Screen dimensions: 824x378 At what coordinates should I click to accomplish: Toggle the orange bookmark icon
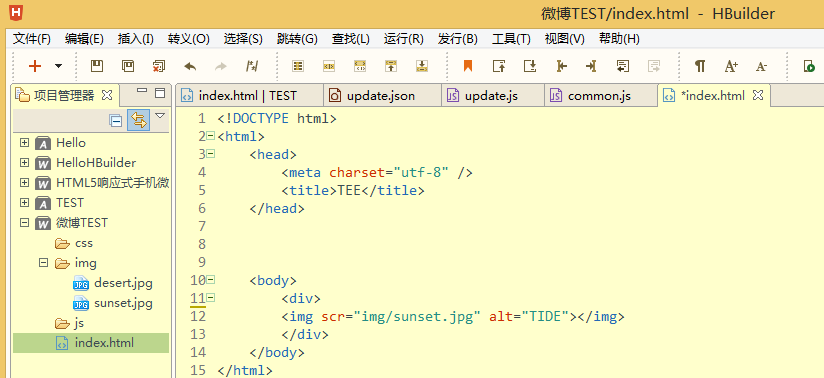468,66
